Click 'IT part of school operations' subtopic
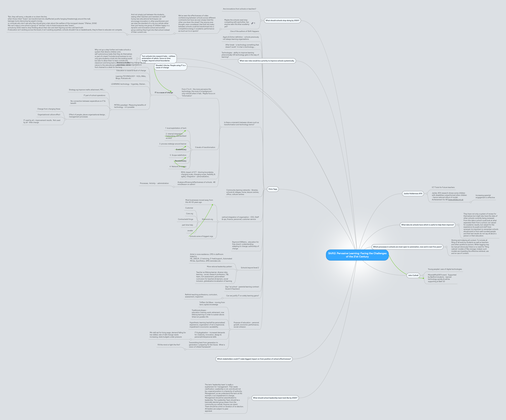This screenshot has height=420, width=506. coord(94,95)
